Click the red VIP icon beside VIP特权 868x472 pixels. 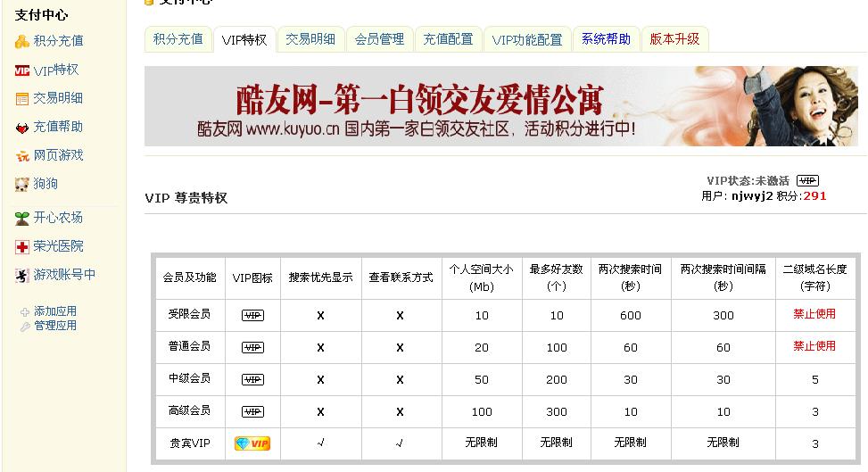[22, 70]
